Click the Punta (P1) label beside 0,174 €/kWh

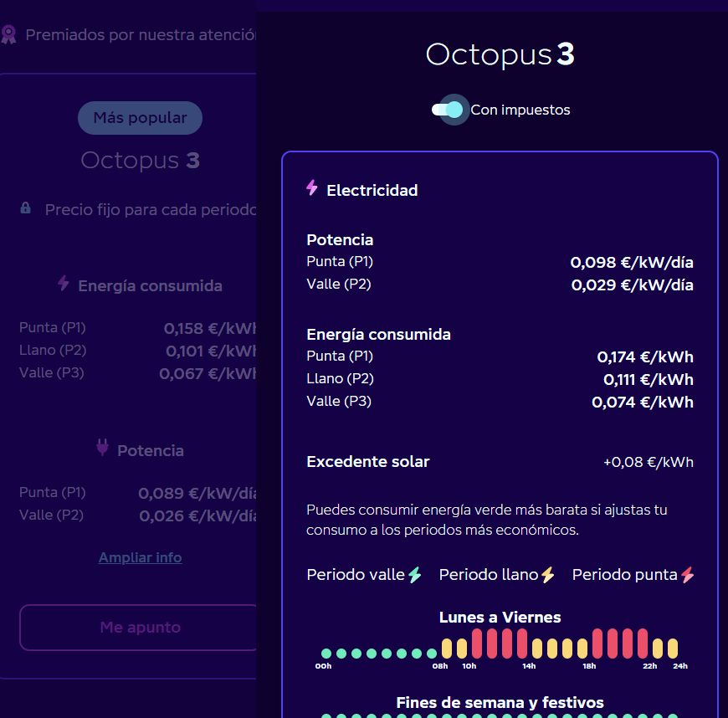[x=340, y=356]
